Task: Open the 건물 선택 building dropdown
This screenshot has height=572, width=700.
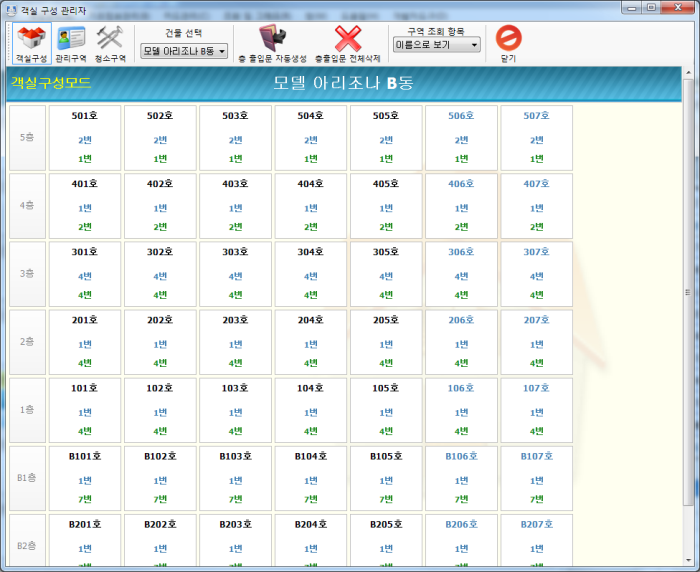Action: pyautogui.click(x=184, y=51)
